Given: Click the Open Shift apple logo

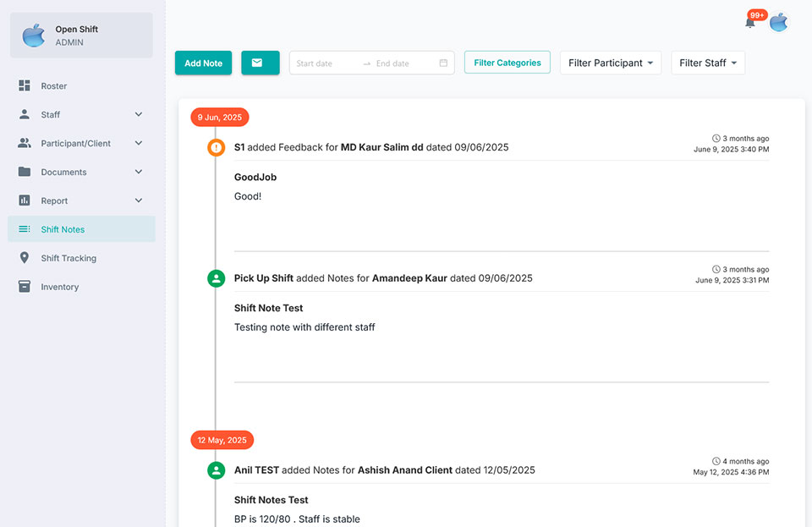Looking at the screenshot, I should click(x=34, y=36).
